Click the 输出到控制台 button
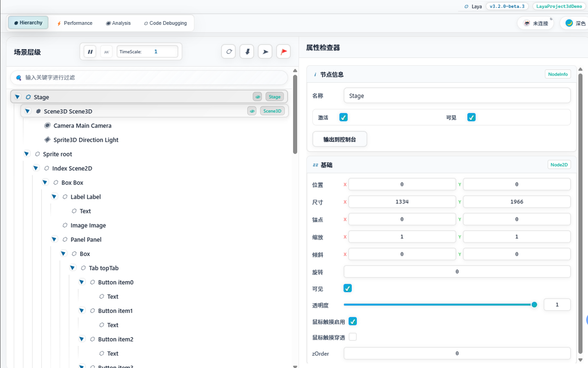The width and height of the screenshot is (588, 368). (340, 139)
